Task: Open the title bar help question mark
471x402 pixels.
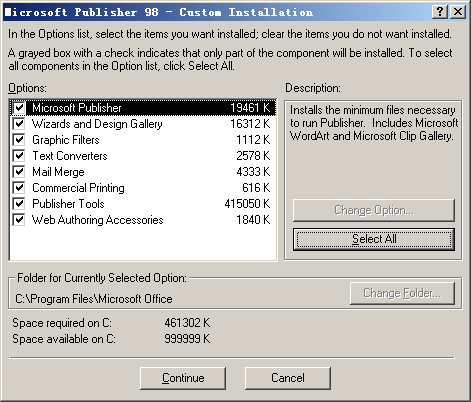Action: (440, 12)
